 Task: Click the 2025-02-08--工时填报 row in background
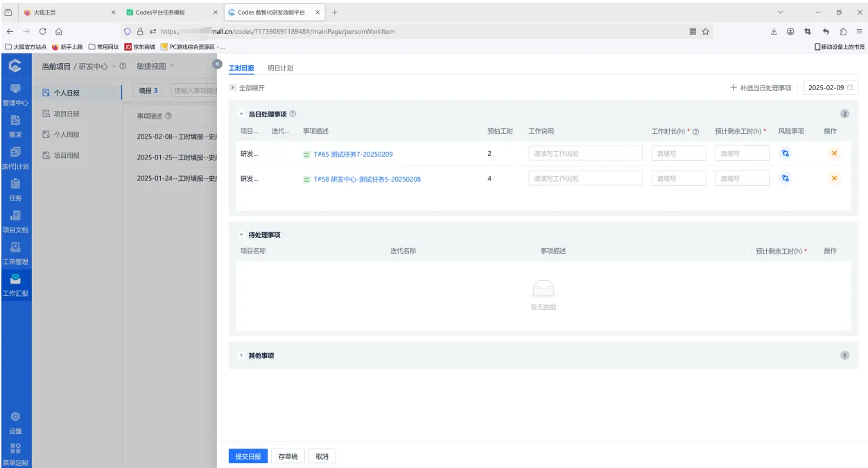pos(176,137)
